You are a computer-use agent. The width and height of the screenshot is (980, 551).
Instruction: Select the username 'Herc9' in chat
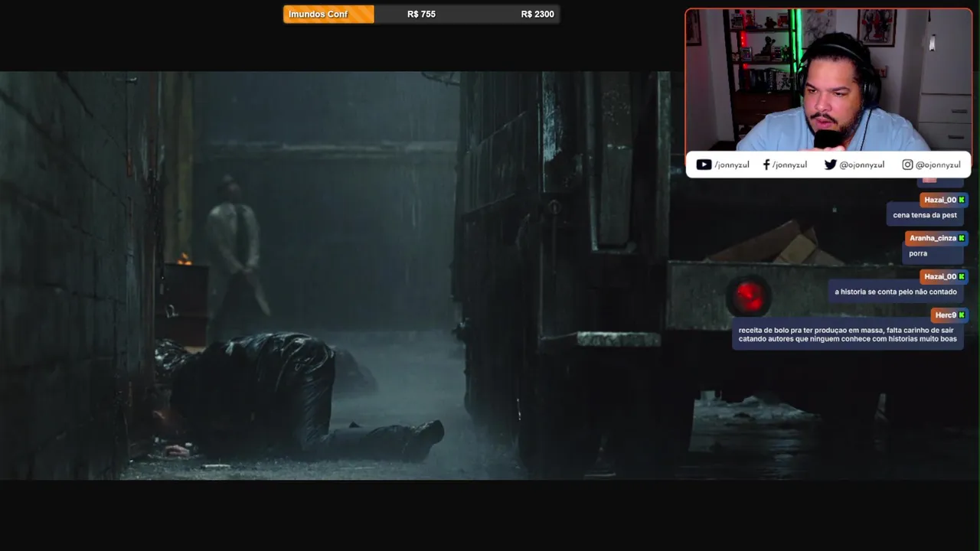[946, 315]
